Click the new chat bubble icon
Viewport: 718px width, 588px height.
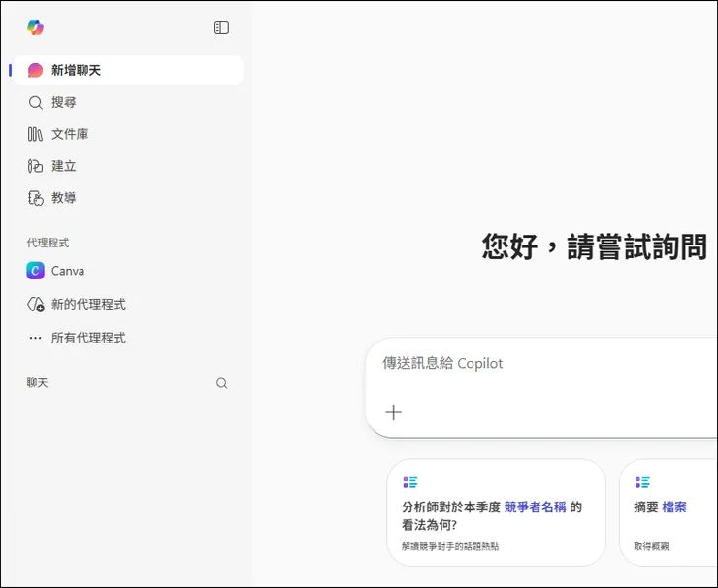tap(35, 70)
